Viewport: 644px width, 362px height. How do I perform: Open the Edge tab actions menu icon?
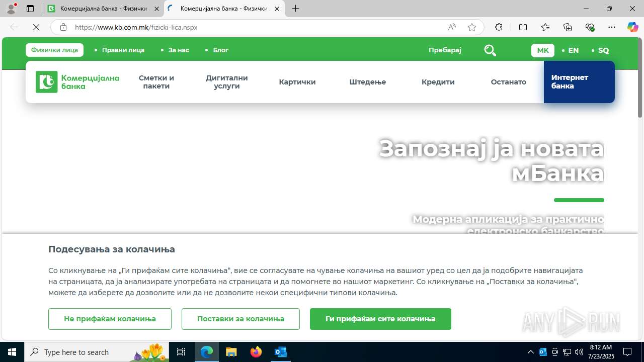[30, 9]
